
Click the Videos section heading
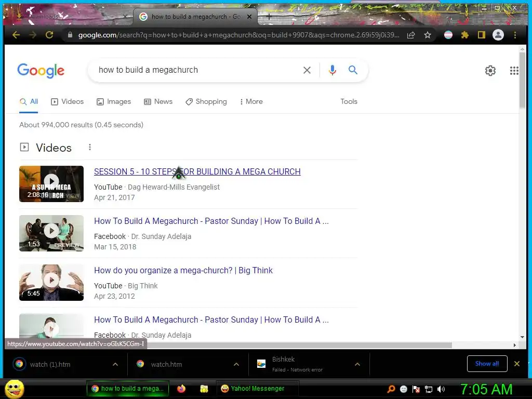[x=54, y=148]
